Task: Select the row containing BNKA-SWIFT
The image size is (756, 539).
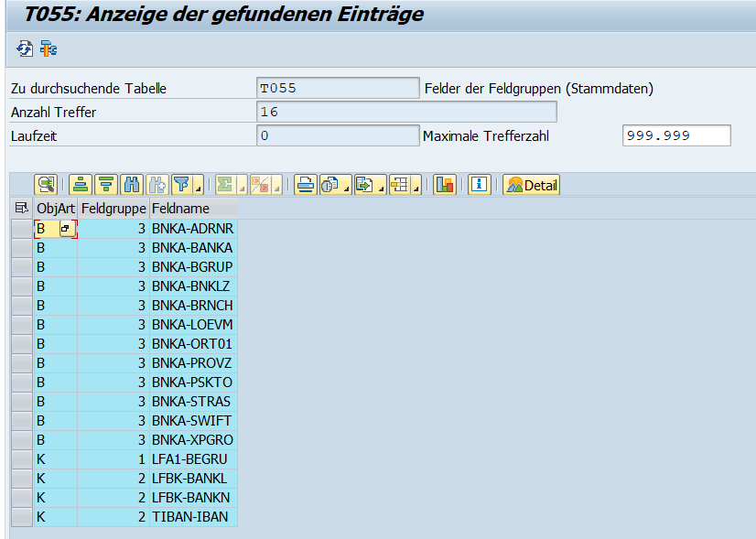Action: tap(21, 421)
